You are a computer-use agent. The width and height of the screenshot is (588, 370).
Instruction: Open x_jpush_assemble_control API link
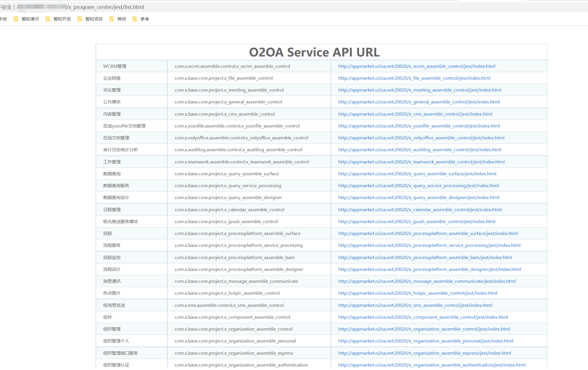coord(417,221)
